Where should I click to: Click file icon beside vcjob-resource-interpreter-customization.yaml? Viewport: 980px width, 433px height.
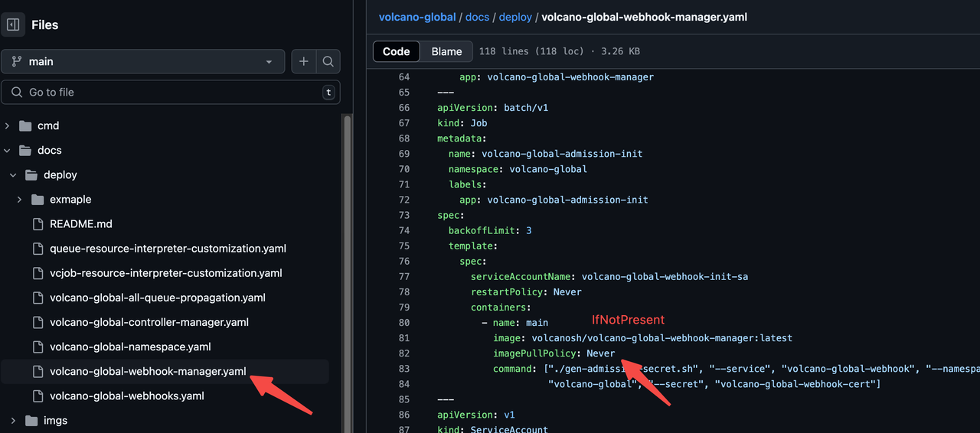tap(38, 272)
